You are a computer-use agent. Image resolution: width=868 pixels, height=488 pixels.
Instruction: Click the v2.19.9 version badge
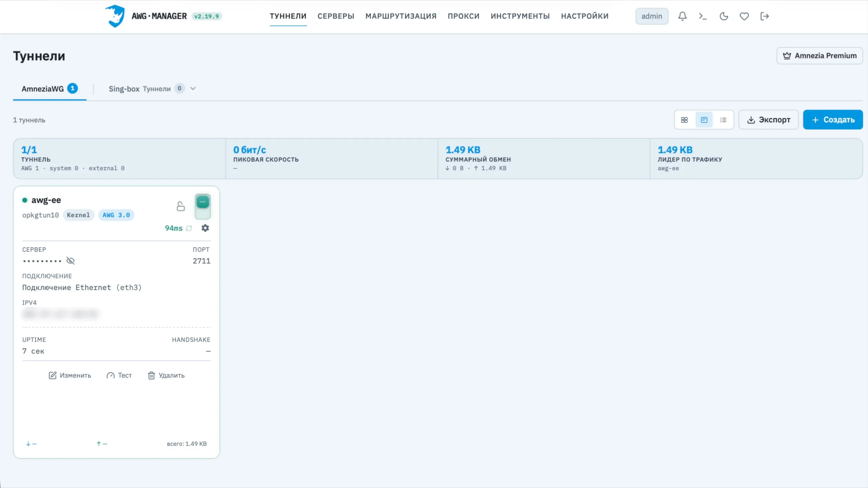[206, 16]
